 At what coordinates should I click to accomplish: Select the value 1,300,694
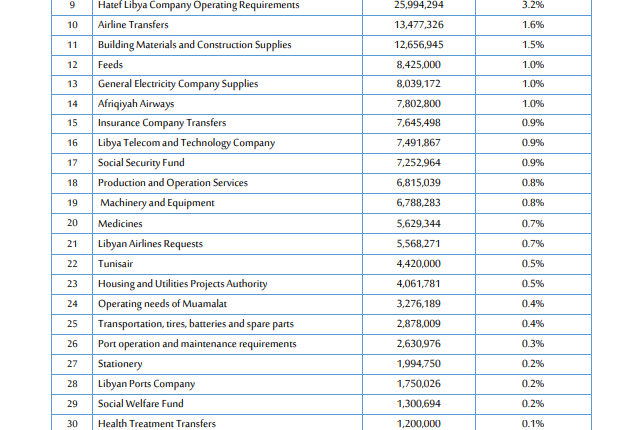419,404
